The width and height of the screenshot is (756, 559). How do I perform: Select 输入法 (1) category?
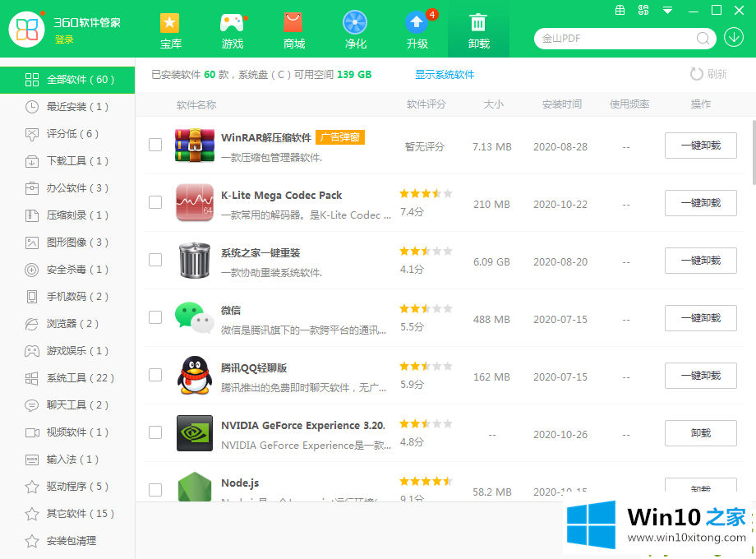67,460
